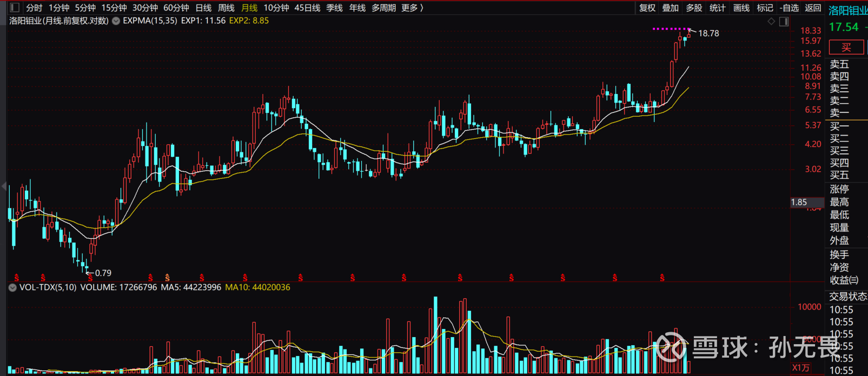Select the 年线 yearly tab
The width and height of the screenshot is (868, 376).
[x=357, y=8]
